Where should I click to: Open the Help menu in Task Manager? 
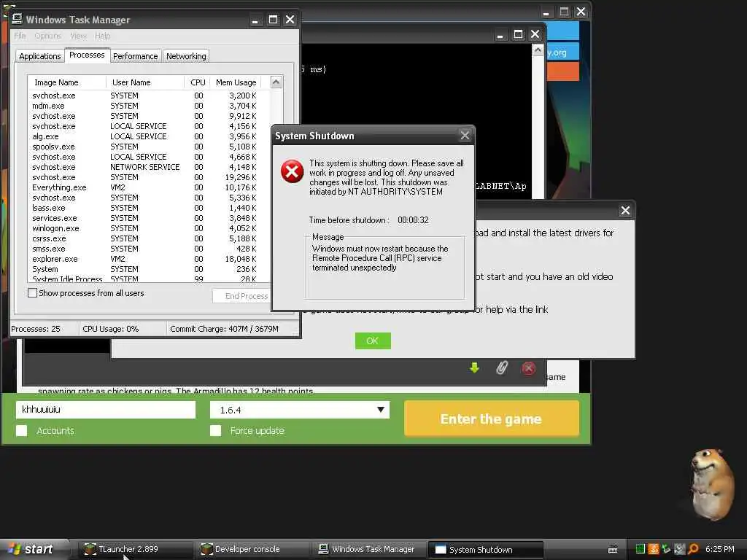point(102,36)
